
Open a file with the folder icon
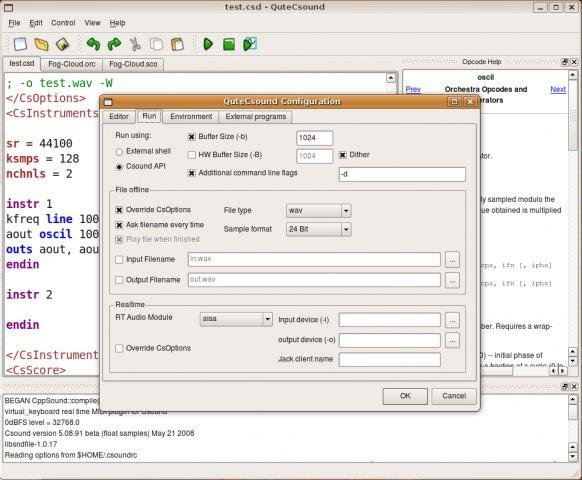tap(41, 45)
